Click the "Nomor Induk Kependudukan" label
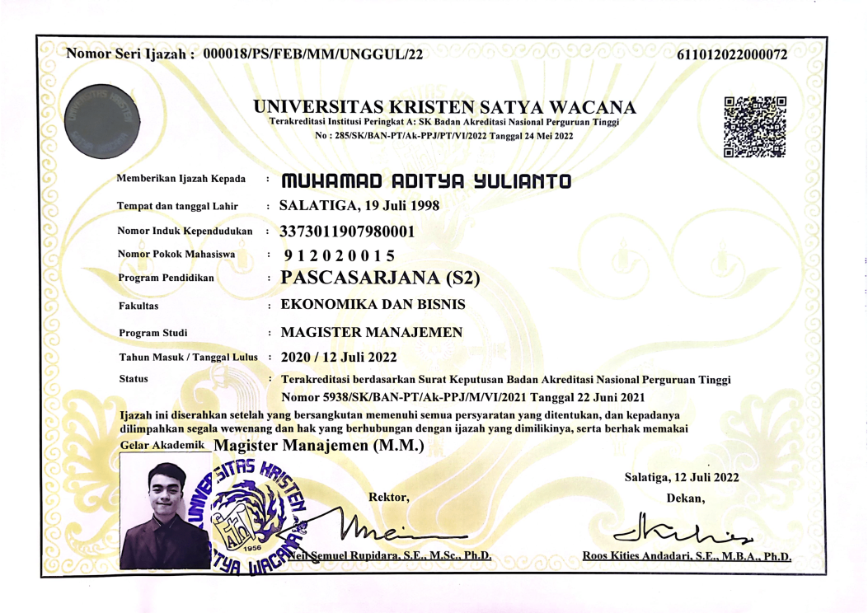 pos(185,232)
